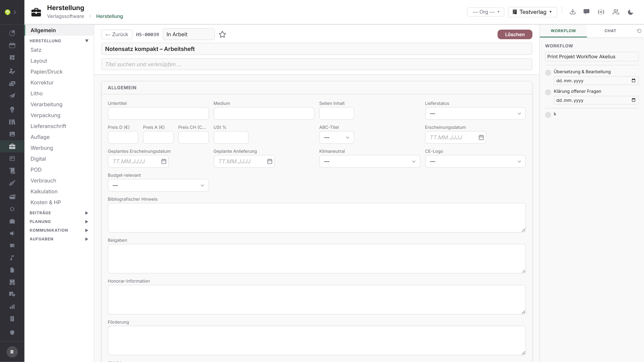
Task: Open the user-edit (authors) sidebar icon
Action: (x=12, y=71)
